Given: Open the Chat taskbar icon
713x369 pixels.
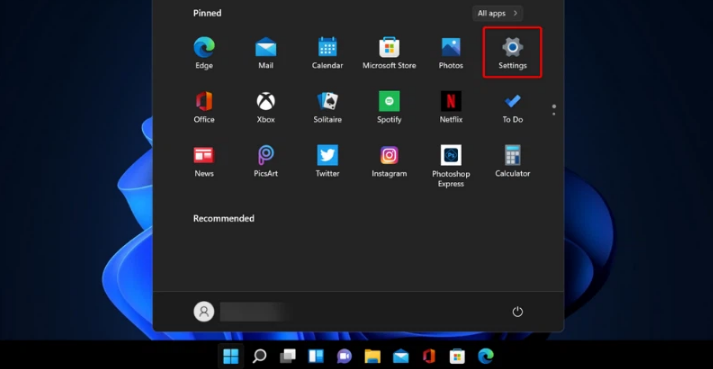Looking at the screenshot, I should [344, 356].
